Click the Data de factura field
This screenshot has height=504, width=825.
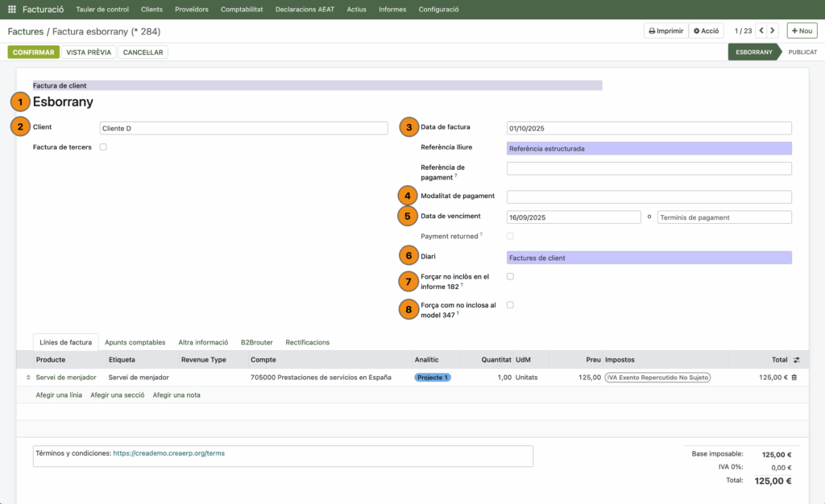pyautogui.click(x=649, y=128)
